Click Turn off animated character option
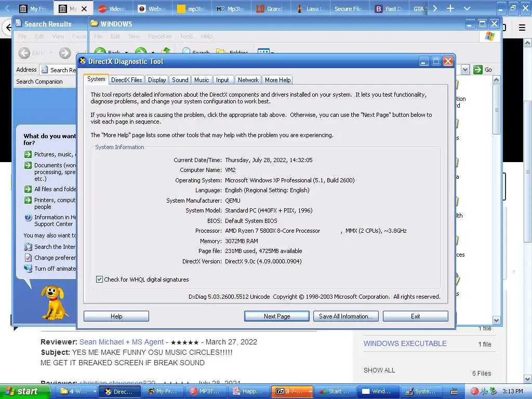The image size is (532, 399). (51, 269)
